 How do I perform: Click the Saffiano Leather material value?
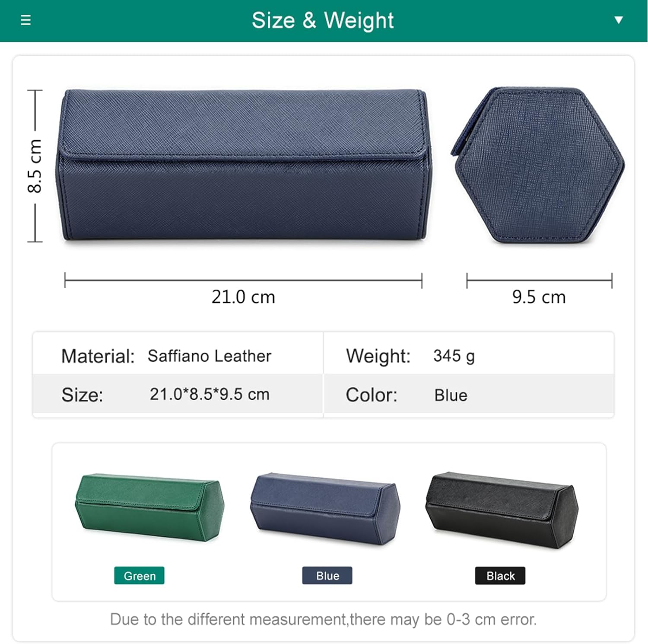tap(210, 356)
